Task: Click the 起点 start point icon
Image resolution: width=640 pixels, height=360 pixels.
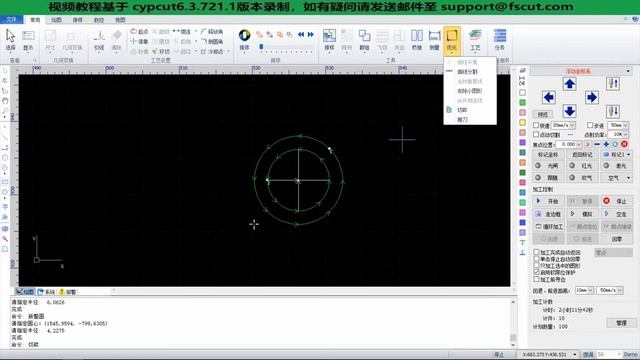Action: (139, 31)
